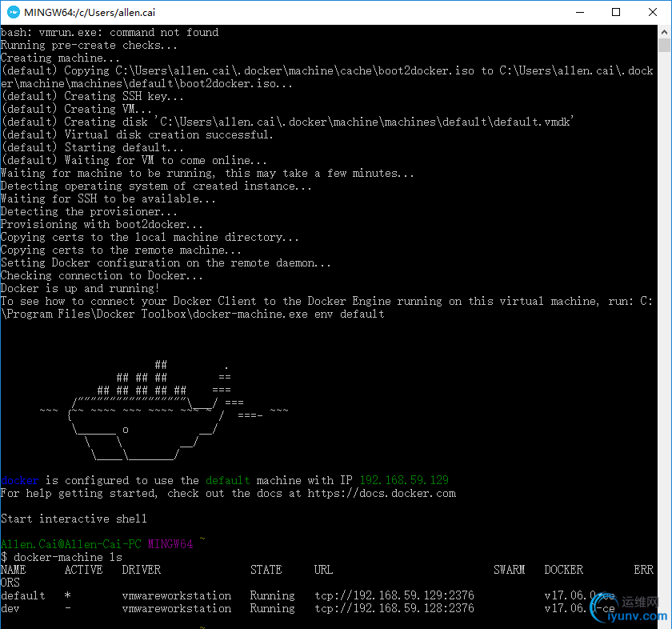Click the purple MINGW64 prompt label

pyautogui.click(x=170, y=544)
